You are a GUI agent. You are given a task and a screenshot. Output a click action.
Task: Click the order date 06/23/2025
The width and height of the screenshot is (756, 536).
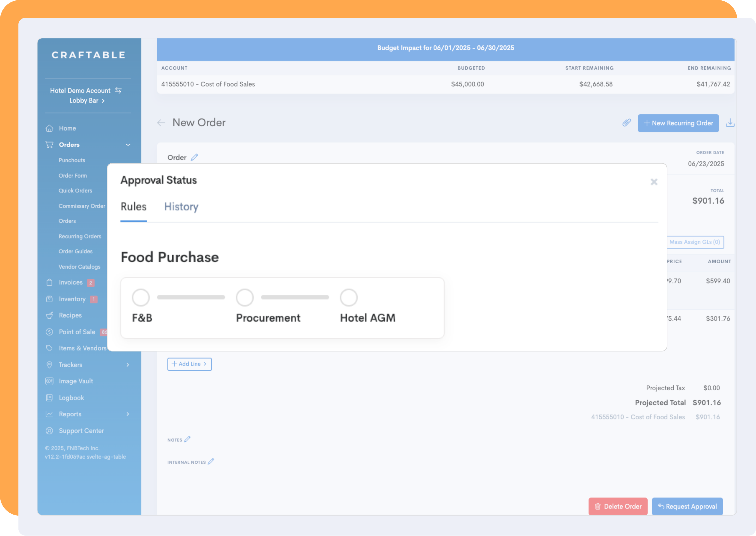pyautogui.click(x=706, y=164)
